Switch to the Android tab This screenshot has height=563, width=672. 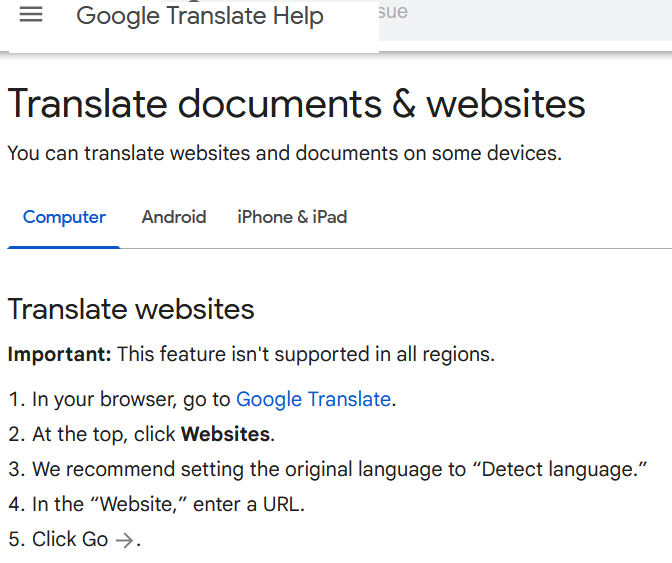coord(174,217)
